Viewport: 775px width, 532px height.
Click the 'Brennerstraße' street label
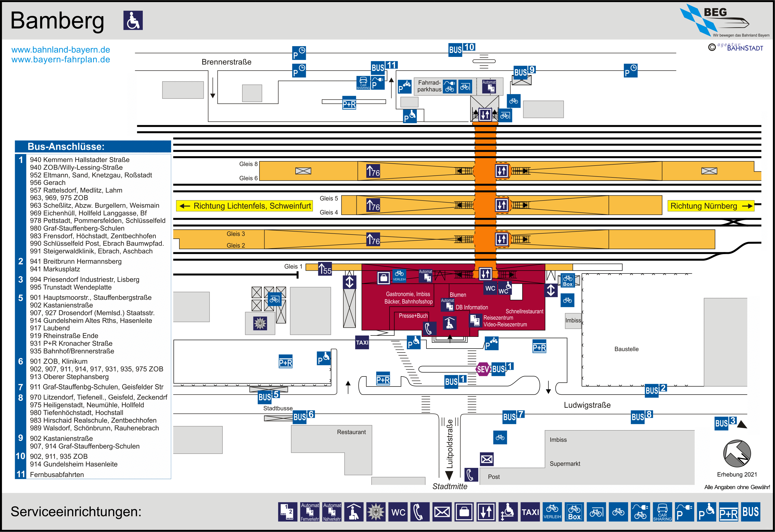click(227, 62)
